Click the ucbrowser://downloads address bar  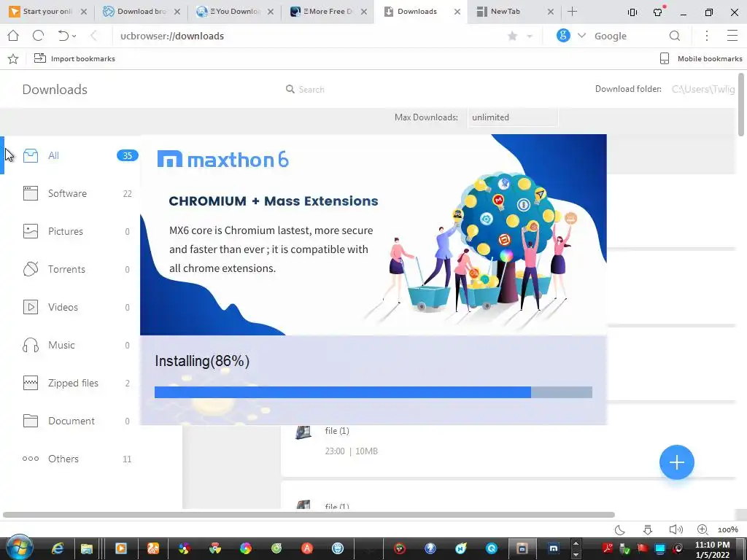(x=305, y=36)
